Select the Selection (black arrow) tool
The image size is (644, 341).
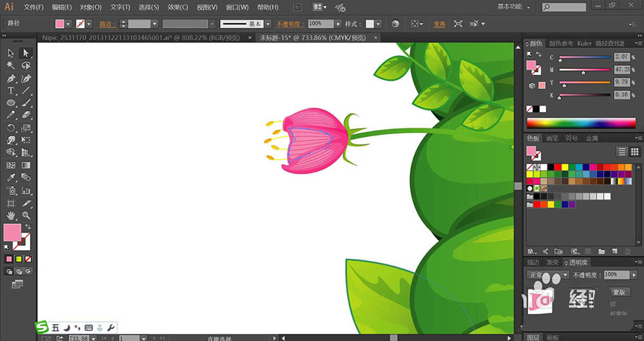11,53
